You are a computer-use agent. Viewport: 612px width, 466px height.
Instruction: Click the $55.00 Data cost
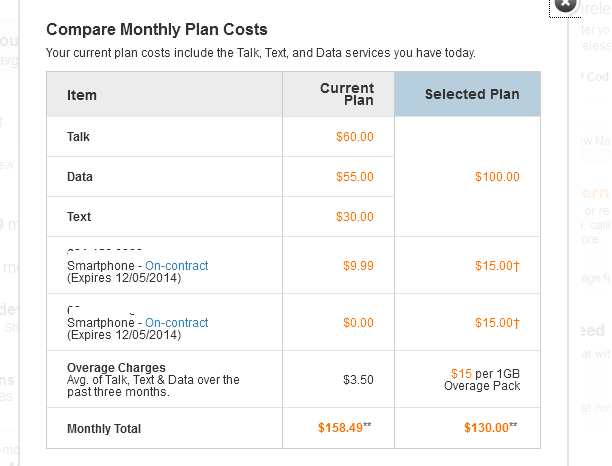point(355,177)
